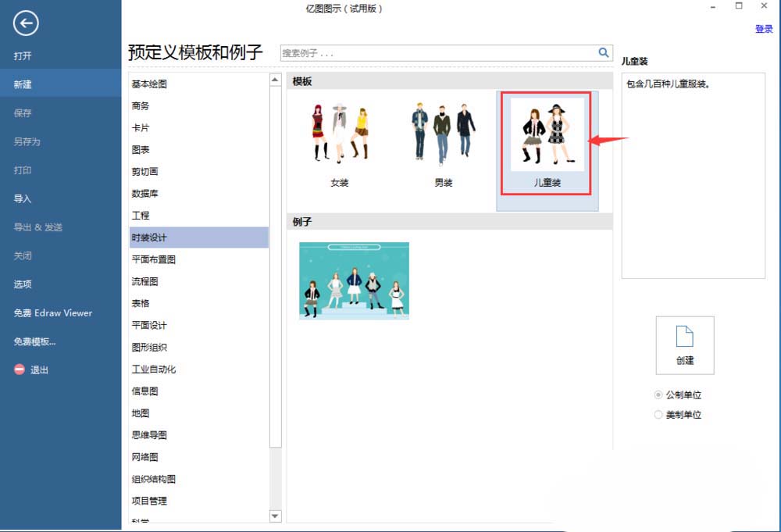The width and height of the screenshot is (781, 532).
Task: Select the 美制单位 radio button
Action: click(658, 415)
